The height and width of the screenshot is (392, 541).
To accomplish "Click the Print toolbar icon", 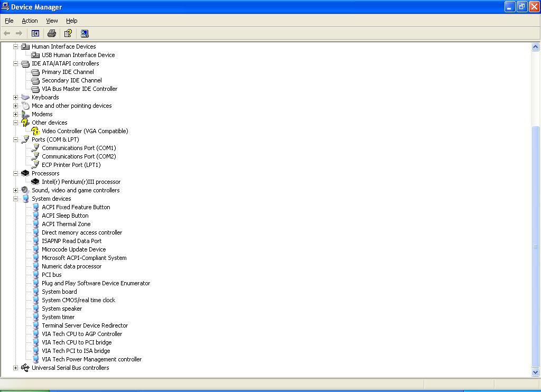I will point(52,33).
